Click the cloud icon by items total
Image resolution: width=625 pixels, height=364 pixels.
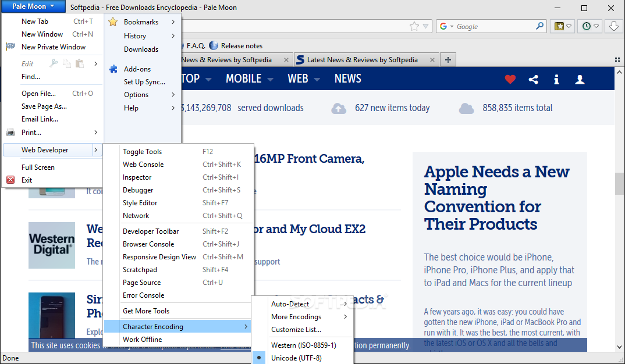point(466,108)
